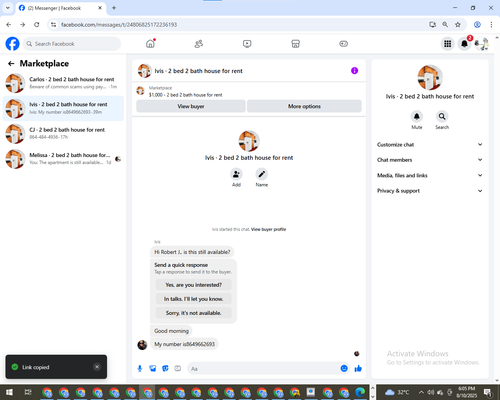Search in conversation with magnifier icon
Image resolution: width=500 pixels, height=400 pixels.
point(442,116)
